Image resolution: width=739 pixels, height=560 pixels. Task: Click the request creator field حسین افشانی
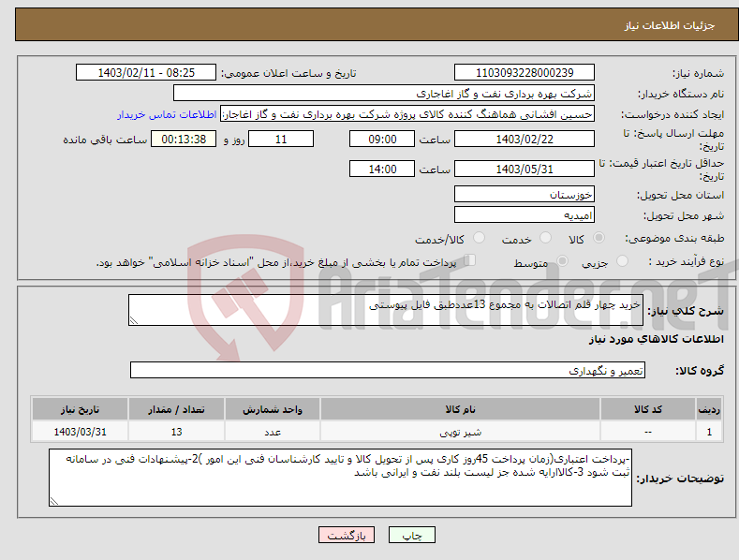coord(407,114)
